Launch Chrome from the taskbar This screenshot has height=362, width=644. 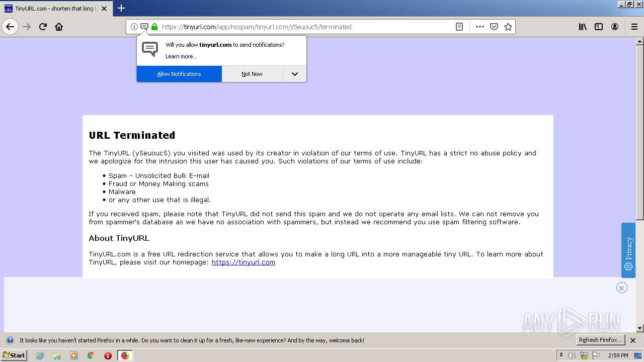(x=91, y=355)
